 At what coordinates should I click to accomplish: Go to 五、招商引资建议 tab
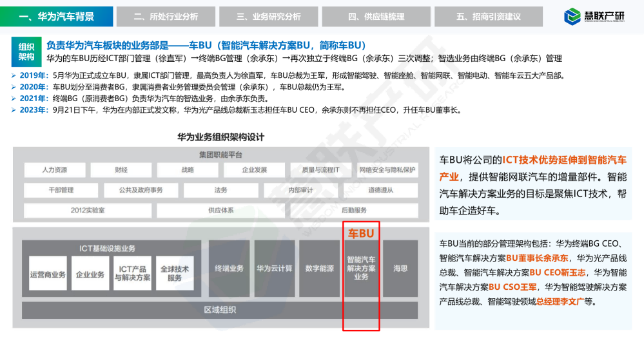pyautogui.click(x=489, y=16)
